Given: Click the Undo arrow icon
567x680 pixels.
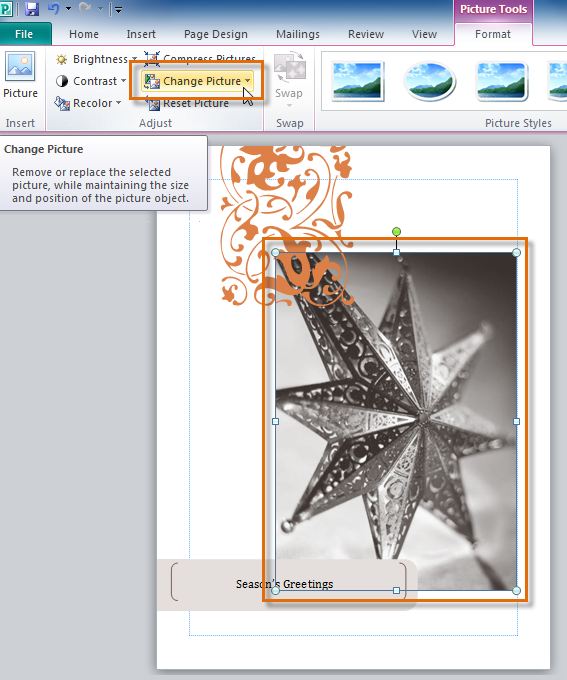Looking at the screenshot, I should point(54,9).
